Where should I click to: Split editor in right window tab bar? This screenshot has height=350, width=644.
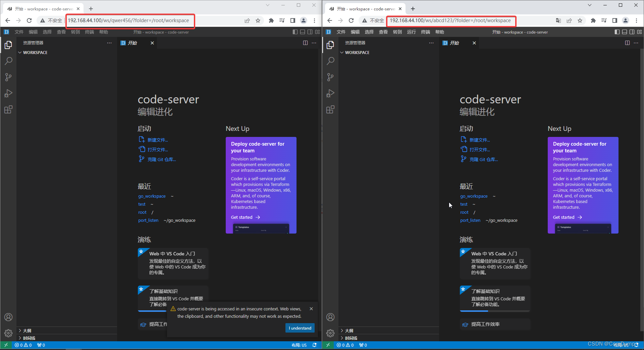627,43
